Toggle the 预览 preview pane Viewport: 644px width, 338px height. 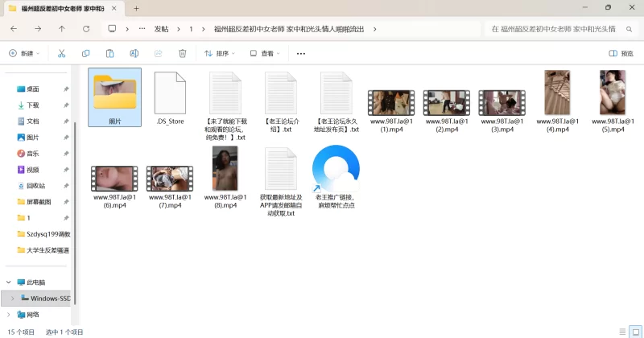621,53
